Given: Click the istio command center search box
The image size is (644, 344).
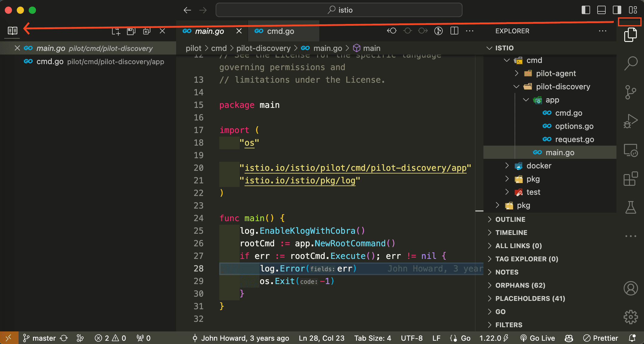Looking at the screenshot, I should pyautogui.click(x=339, y=10).
